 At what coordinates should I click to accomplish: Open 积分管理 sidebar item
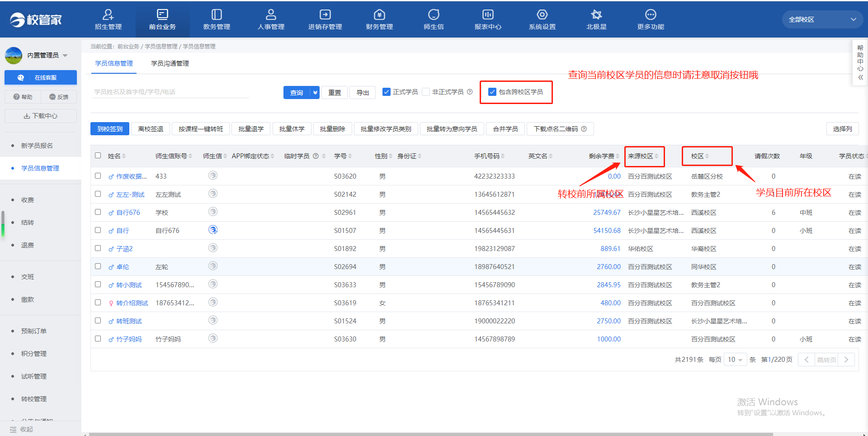point(34,354)
